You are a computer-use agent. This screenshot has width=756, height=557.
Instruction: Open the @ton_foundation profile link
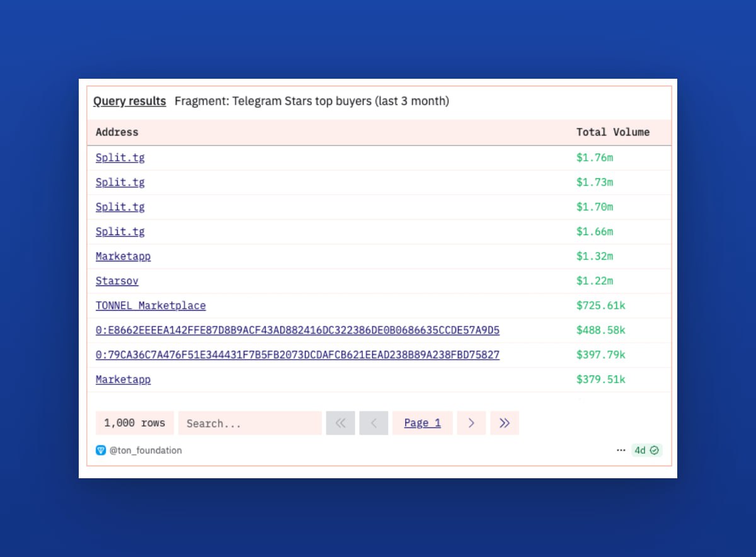pyautogui.click(x=146, y=451)
